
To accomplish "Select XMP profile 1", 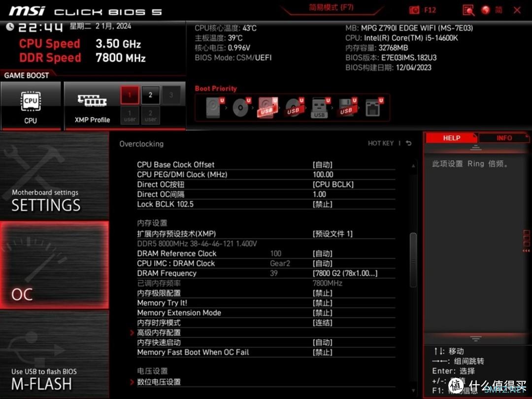I will tap(130, 95).
